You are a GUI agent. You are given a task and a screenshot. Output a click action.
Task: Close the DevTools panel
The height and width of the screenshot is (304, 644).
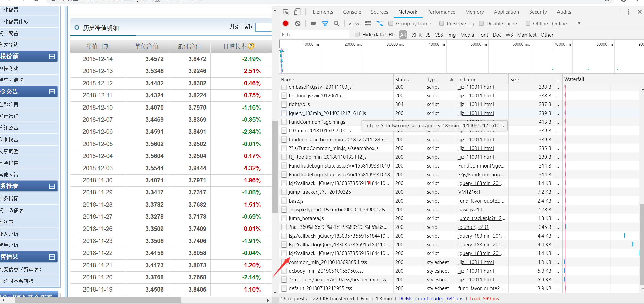(640, 12)
